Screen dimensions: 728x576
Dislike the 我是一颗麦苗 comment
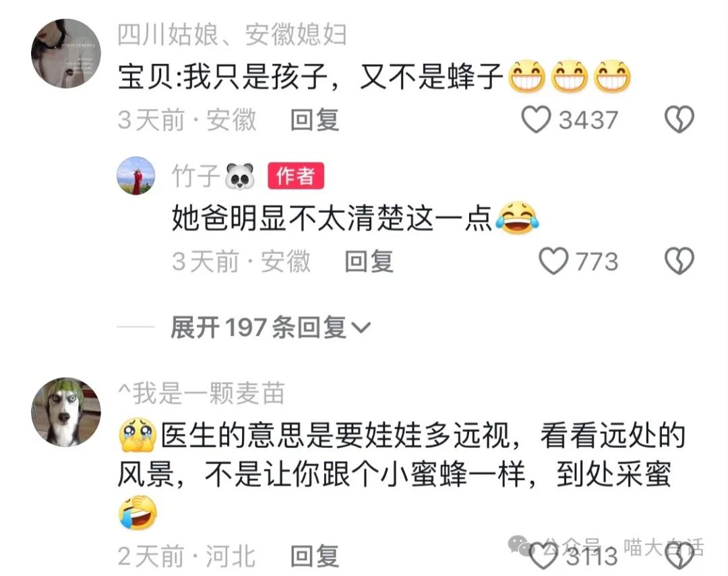(x=679, y=556)
